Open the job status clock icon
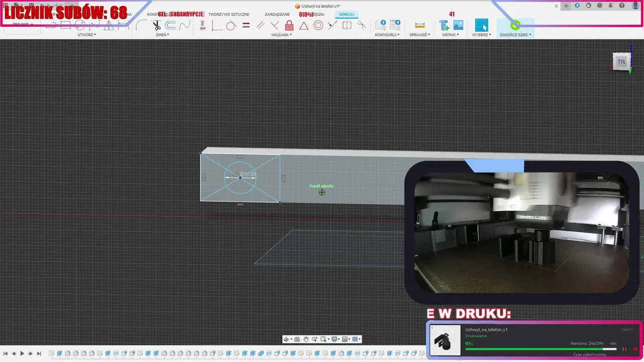The image size is (644, 362). click(x=600, y=6)
